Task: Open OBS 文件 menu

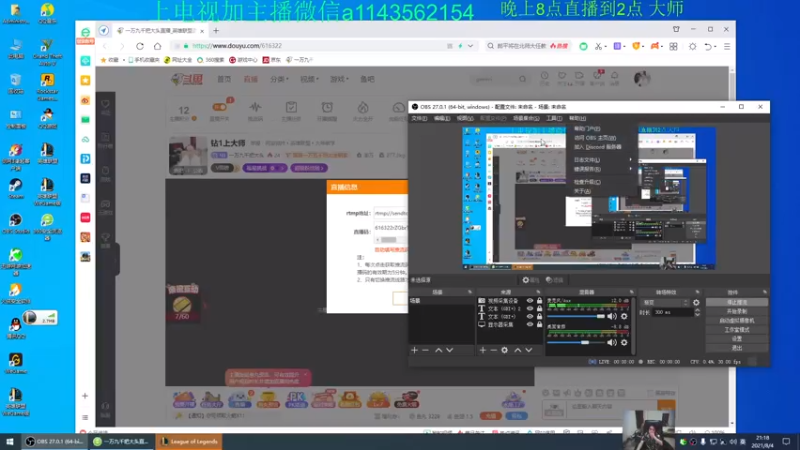Action: point(419,118)
